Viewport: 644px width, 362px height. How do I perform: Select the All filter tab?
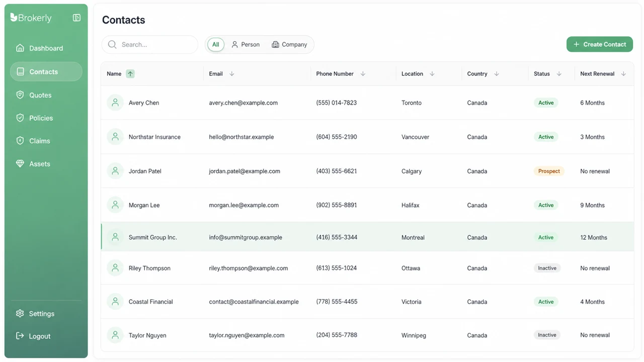point(216,45)
